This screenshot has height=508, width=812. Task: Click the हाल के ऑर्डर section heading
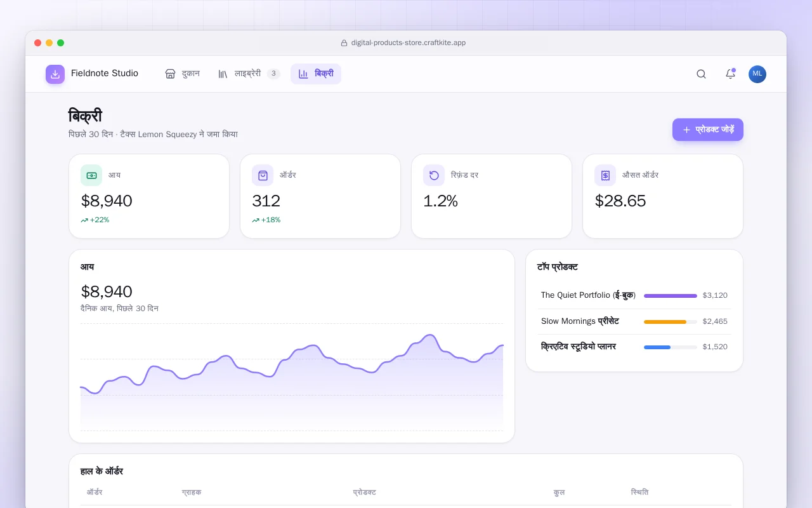pos(101,471)
